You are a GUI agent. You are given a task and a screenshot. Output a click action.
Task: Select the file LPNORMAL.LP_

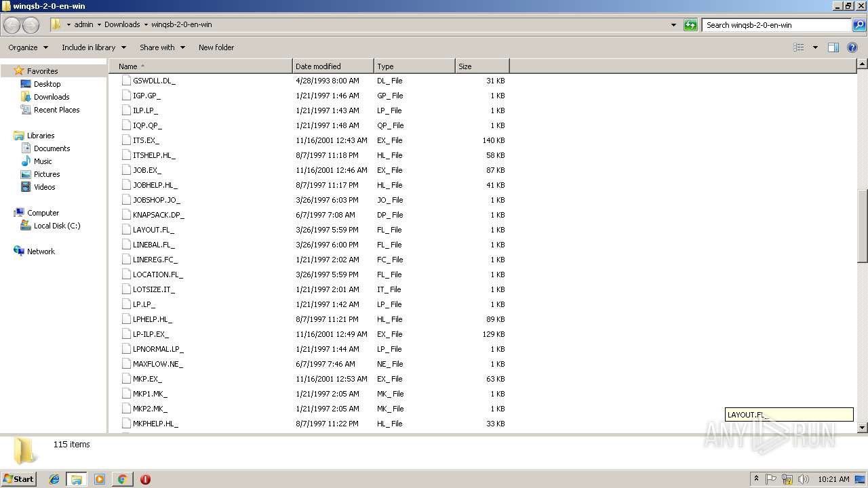click(158, 349)
